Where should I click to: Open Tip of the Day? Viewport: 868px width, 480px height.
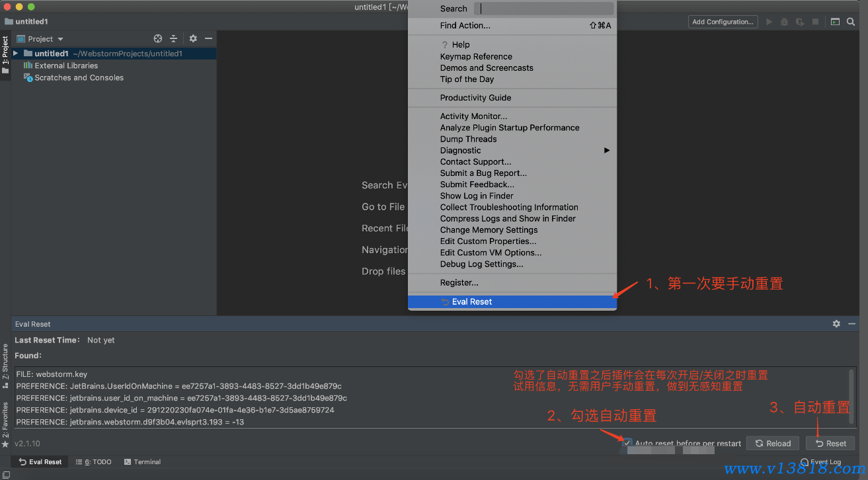point(512,79)
